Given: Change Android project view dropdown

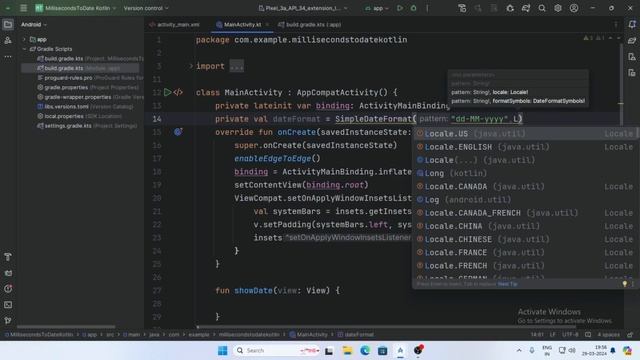Looking at the screenshot, I should click(x=34, y=24).
